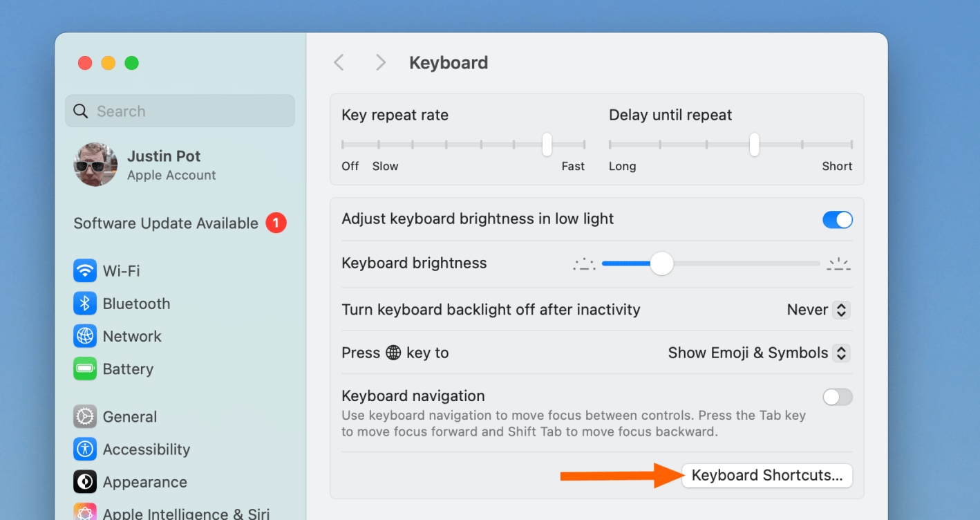This screenshot has height=520, width=980.
Task: Open Keyboard Shortcuts settings
Action: click(x=766, y=475)
